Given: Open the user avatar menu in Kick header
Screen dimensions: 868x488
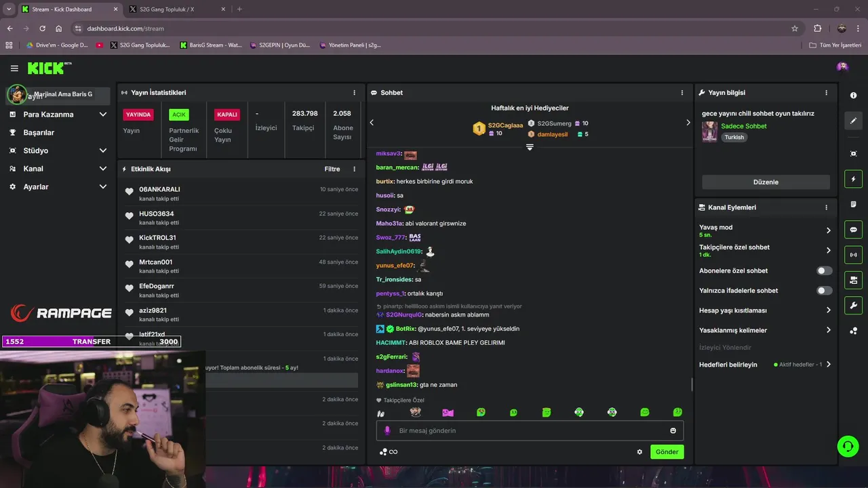Looking at the screenshot, I should pos(842,66).
